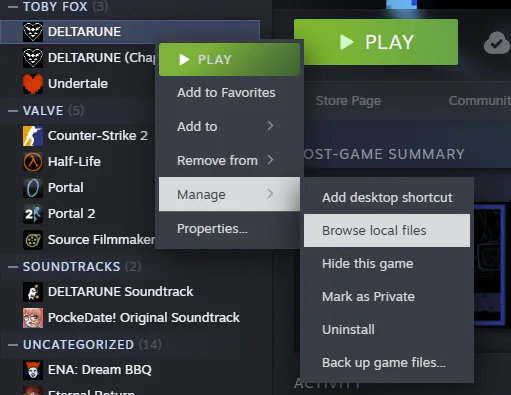Select the Undertale heart icon
Viewport: 511px width, 395px height.
[x=33, y=84]
